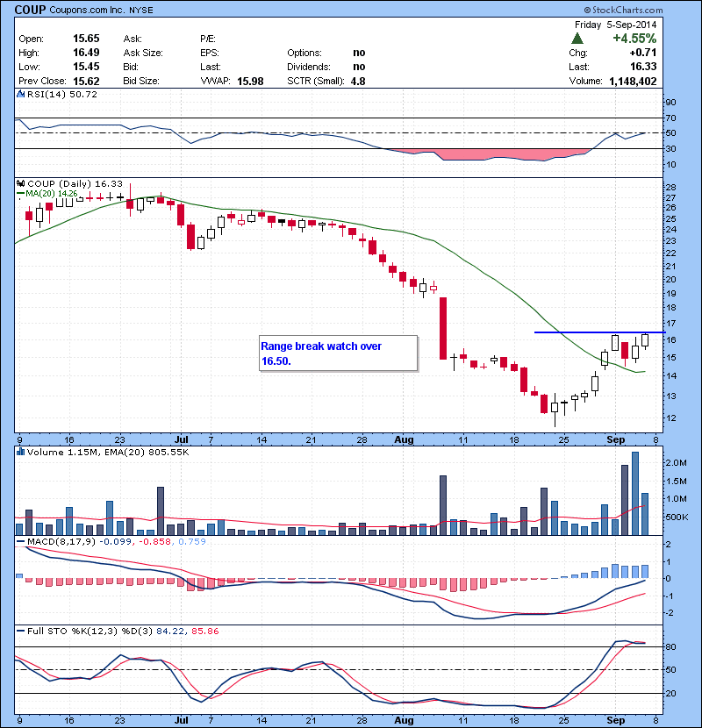Click the 28 price axis label
Viewport: 702px width, 728px height.
(x=670, y=188)
